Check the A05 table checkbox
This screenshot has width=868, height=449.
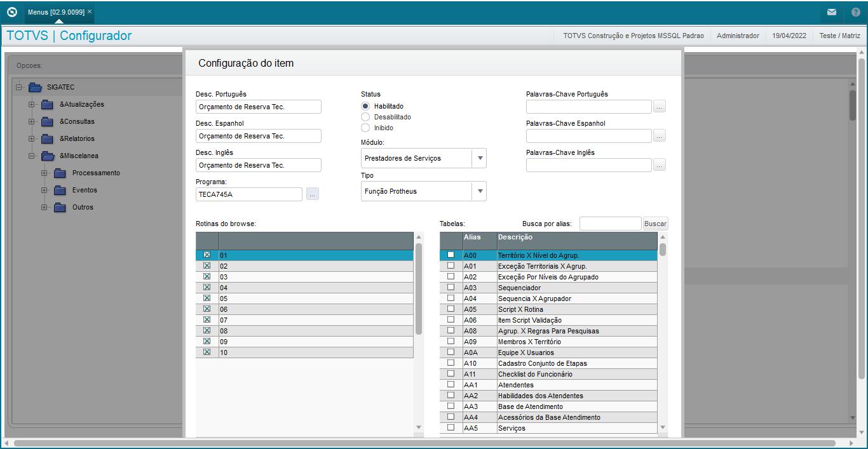pos(451,309)
